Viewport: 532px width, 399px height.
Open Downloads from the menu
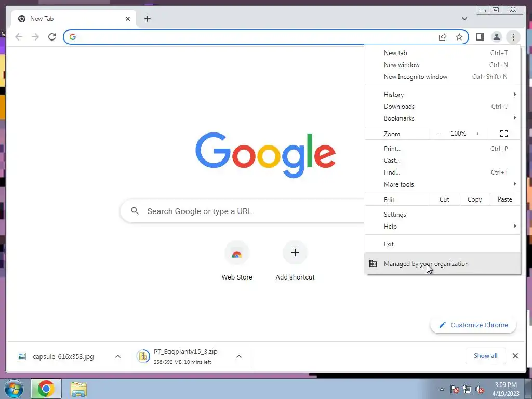[x=443, y=106]
